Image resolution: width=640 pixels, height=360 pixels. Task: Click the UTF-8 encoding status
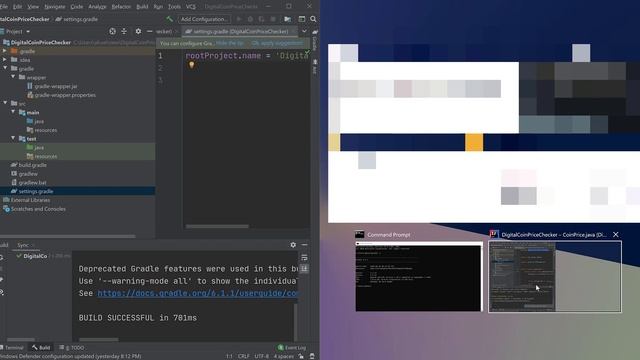tap(262, 356)
